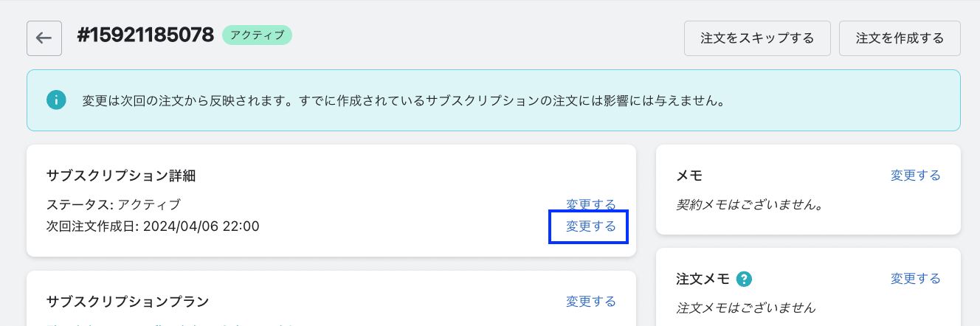The width and height of the screenshot is (980, 326).
Task: Click the 注文メモはございません text
Action: point(746,308)
